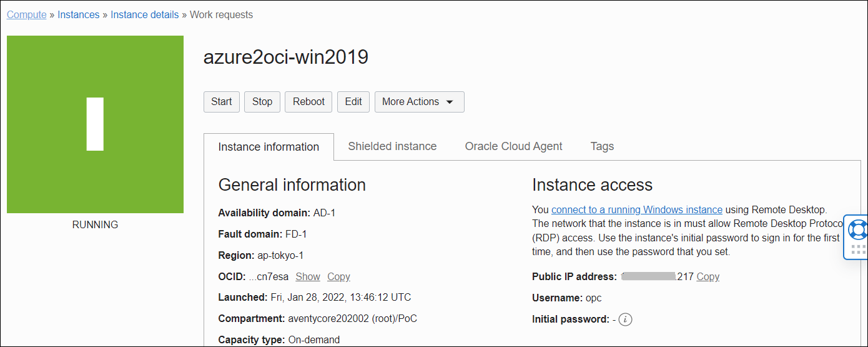868x347 pixels.
Task: Click the 'Availability domain: AD-1' line
Action: (277, 213)
